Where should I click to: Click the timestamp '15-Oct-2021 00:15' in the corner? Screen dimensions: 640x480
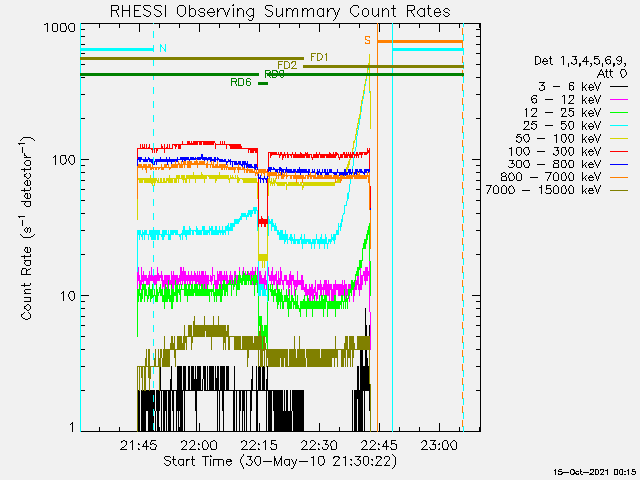point(594,472)
